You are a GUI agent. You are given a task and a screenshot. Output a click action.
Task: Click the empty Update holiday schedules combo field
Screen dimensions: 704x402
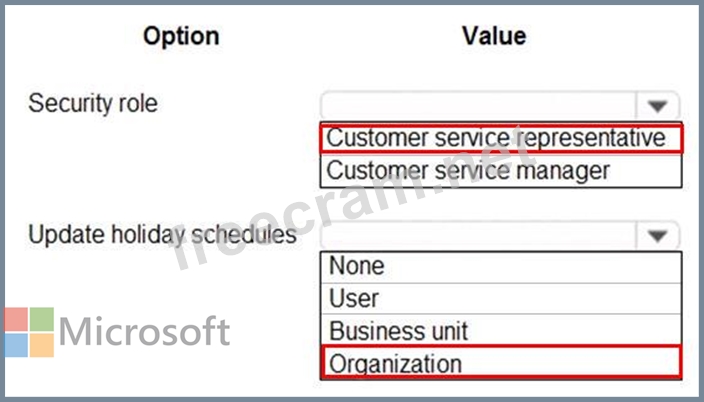(x=478, y=236)
